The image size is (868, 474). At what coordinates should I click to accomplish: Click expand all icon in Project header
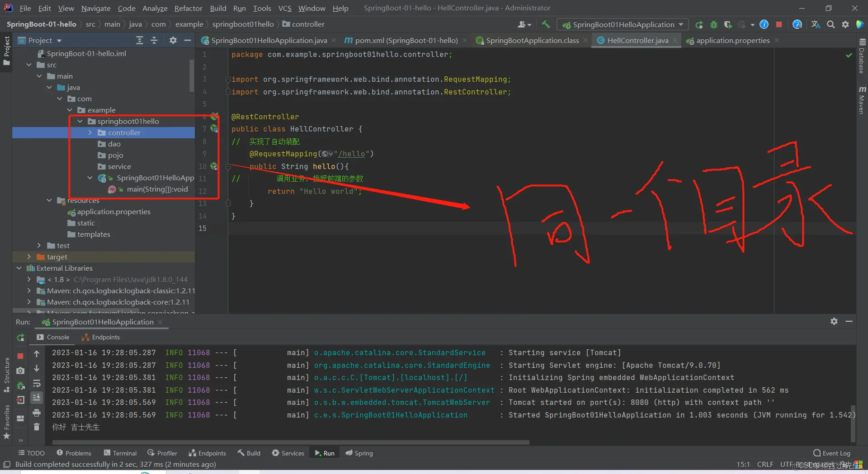(140, 40)
